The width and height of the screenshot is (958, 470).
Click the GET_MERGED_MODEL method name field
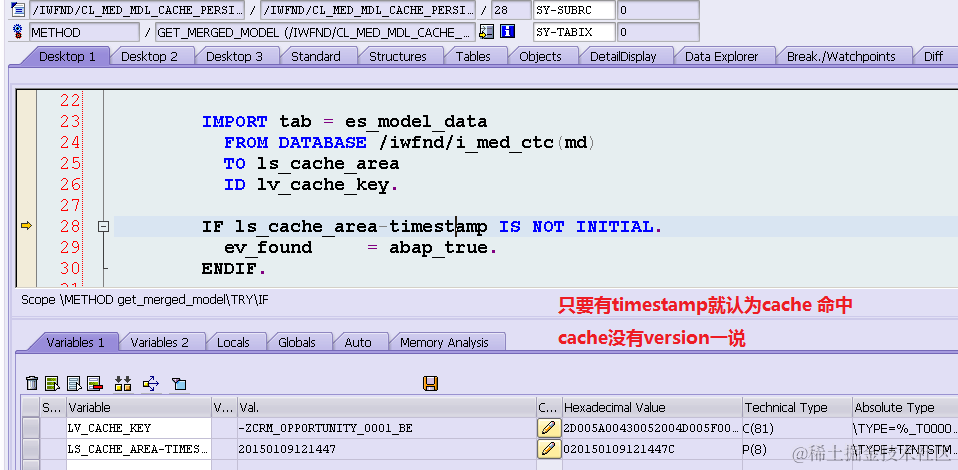click(x=315, y=32)
